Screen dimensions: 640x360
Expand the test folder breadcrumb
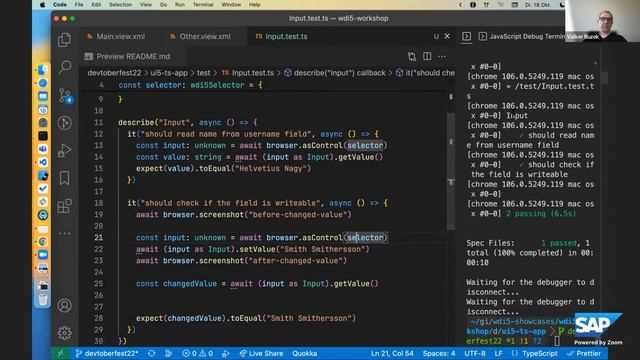point(204,73)
